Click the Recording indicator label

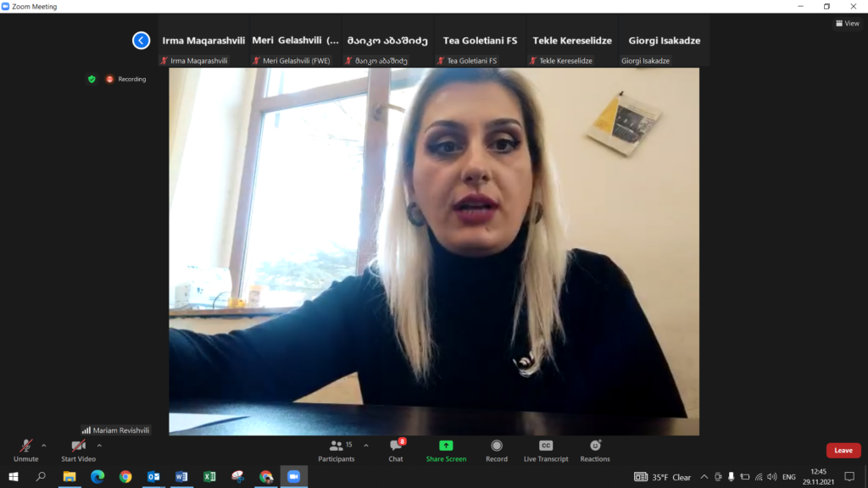[131, 79]
